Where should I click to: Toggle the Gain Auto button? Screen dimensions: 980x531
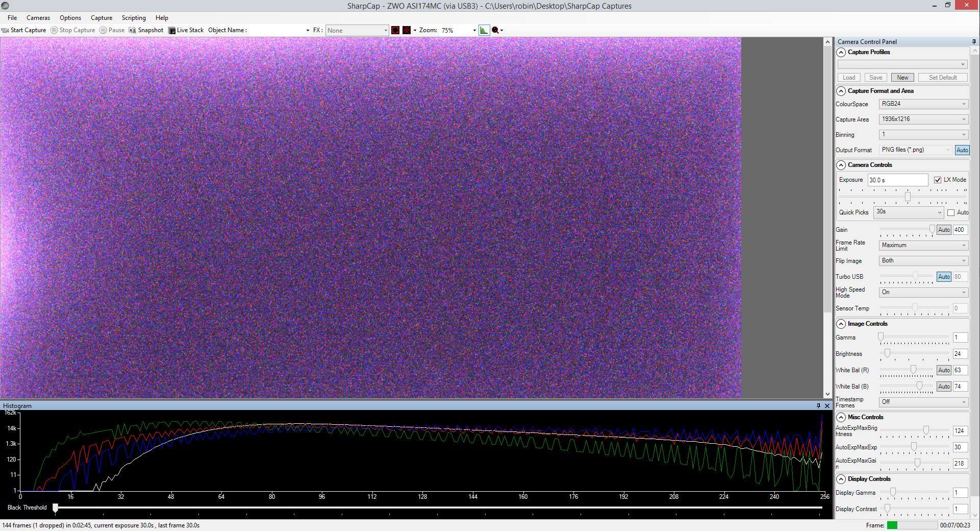coord(944,230)
